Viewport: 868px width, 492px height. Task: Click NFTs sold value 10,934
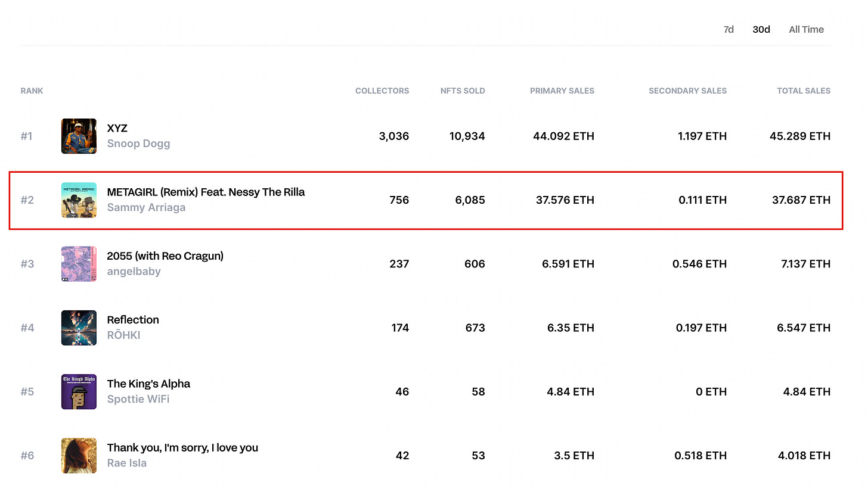[467, 136]
